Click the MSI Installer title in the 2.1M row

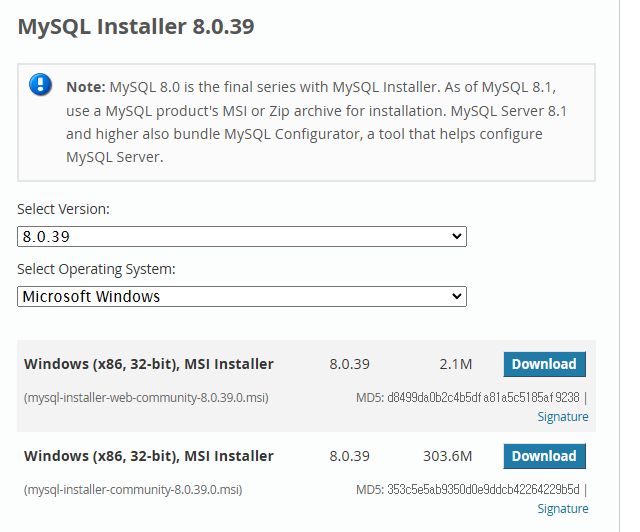148,364
